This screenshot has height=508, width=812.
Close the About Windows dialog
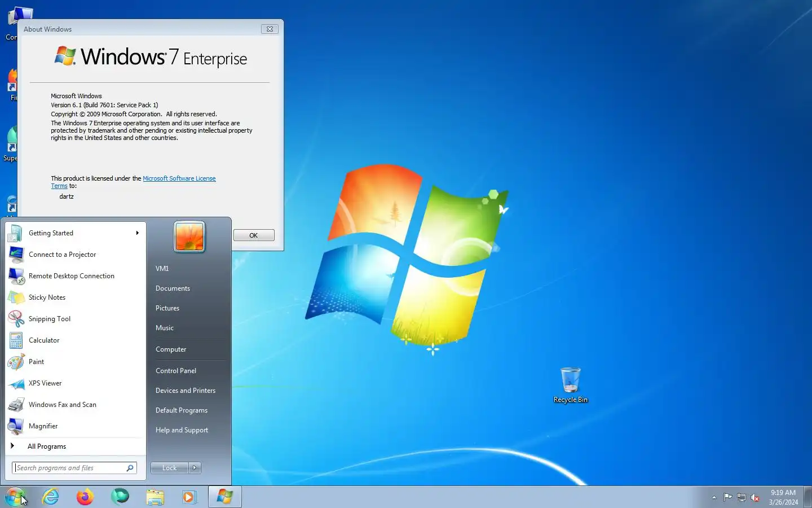[270, 29]
